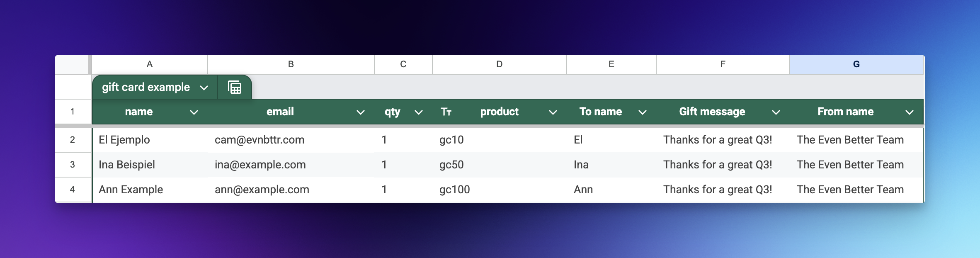Select column A header
980x258 pixels.
click(150, 64)
